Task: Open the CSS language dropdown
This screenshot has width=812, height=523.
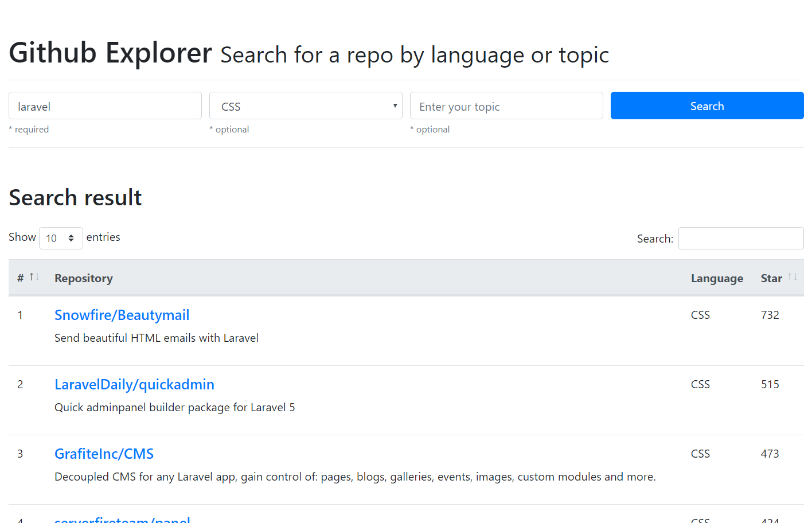Action: tap(306, 106)
